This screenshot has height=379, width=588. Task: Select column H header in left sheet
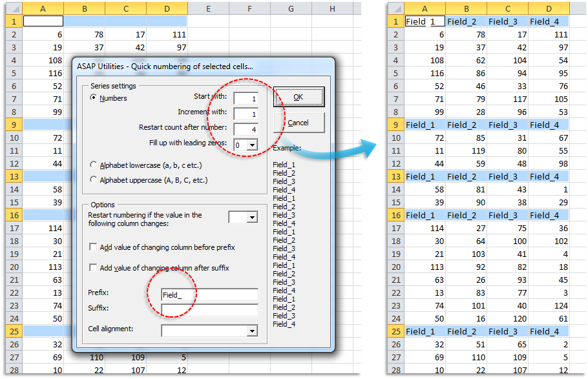pos(332,8)
